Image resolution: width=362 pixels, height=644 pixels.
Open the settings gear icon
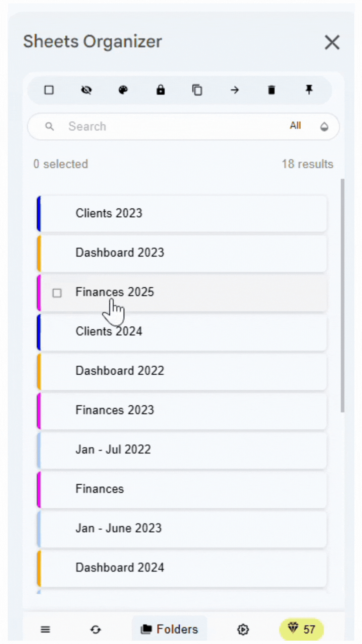[243, 629]
